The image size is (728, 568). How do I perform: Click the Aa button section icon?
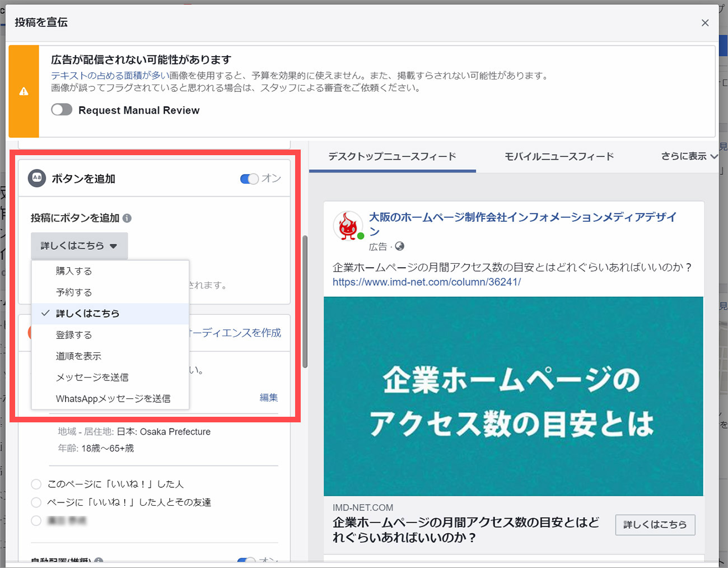pos(37,178)
